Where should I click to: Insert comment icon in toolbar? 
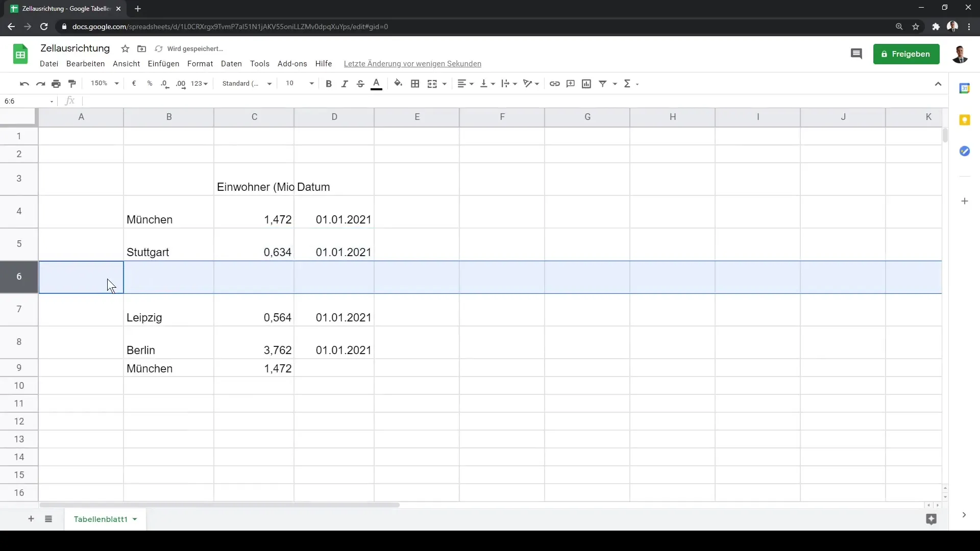(571, 84)
